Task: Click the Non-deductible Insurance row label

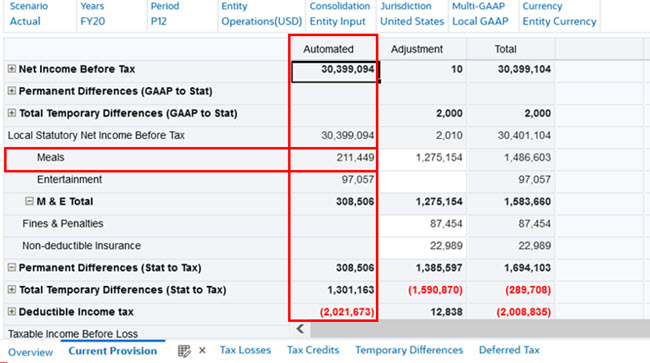Action: click(81, 246)
